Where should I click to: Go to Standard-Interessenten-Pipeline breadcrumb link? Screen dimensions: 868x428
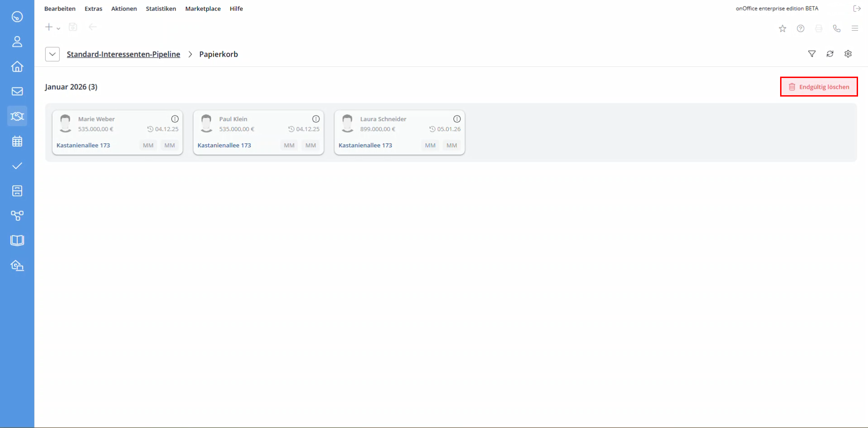123,54
